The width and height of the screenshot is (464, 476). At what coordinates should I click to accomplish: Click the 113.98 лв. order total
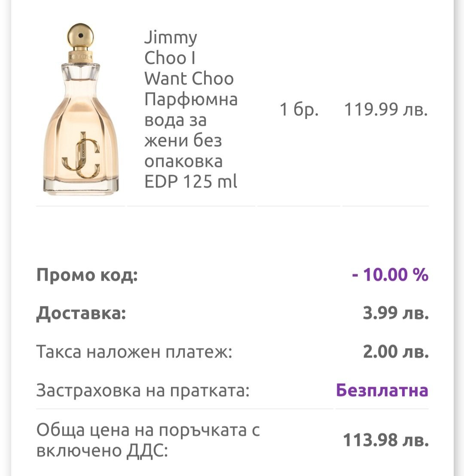(x=385, y=440)
